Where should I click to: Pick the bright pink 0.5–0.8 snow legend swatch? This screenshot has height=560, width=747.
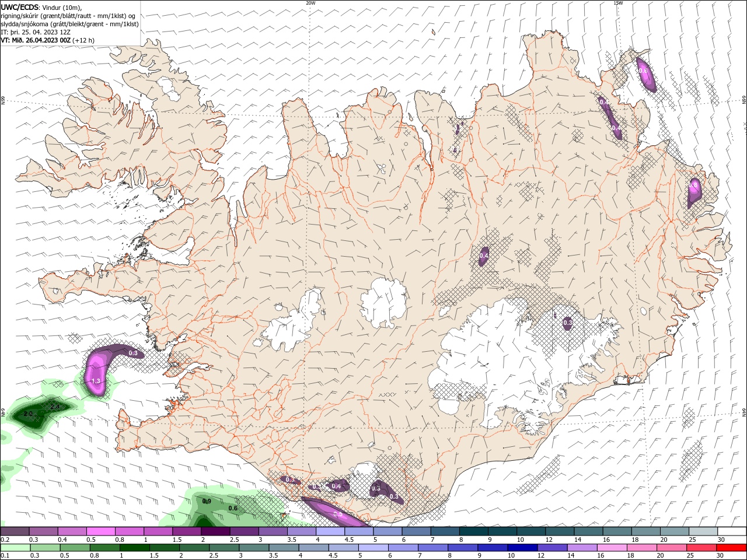[101, 531]
